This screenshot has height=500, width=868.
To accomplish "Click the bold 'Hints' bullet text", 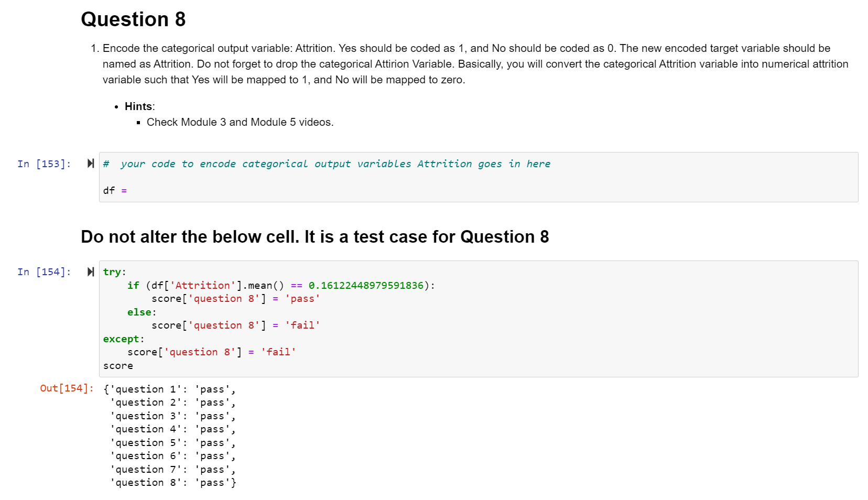I will click(x=138, y=106).
